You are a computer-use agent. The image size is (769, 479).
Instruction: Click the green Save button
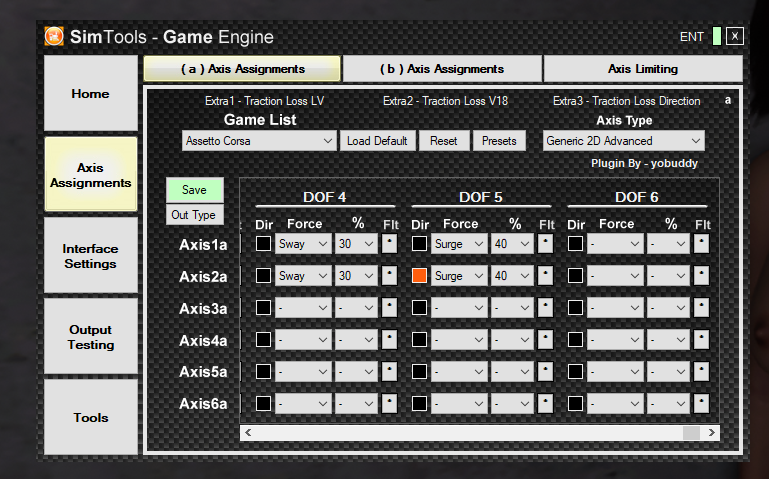pos(195,190)
